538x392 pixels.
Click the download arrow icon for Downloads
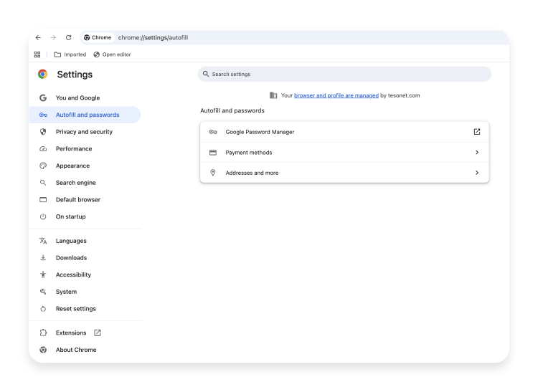[43, 258]
